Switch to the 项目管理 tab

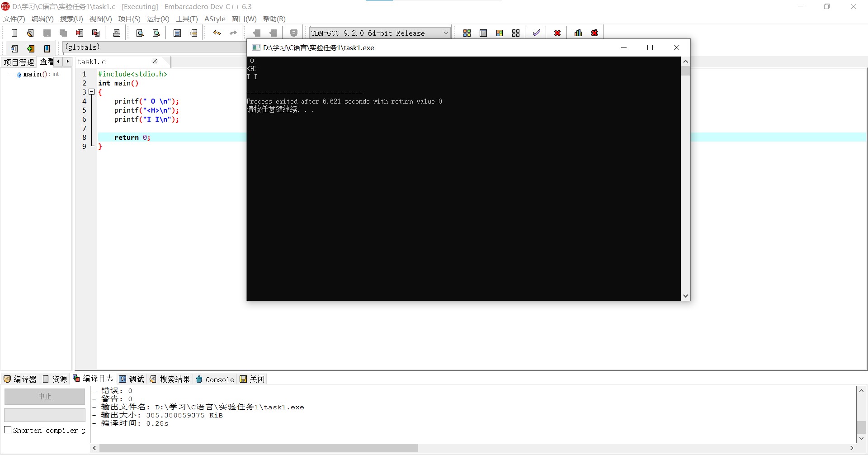click(19, 62)
